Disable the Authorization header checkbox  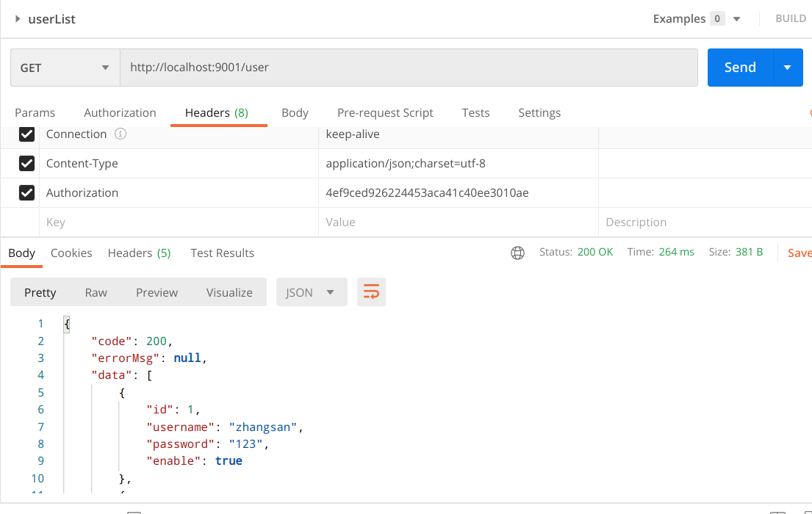[x=27, y=193]
